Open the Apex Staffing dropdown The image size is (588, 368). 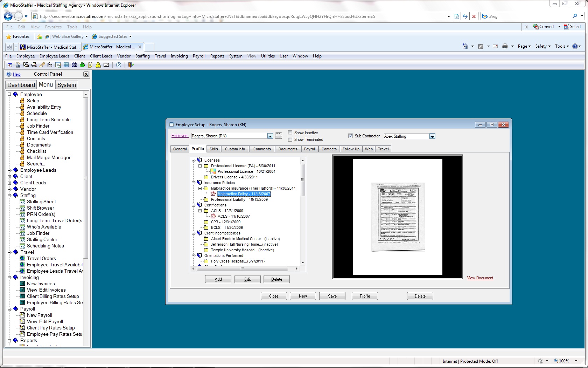coord(432,136)
